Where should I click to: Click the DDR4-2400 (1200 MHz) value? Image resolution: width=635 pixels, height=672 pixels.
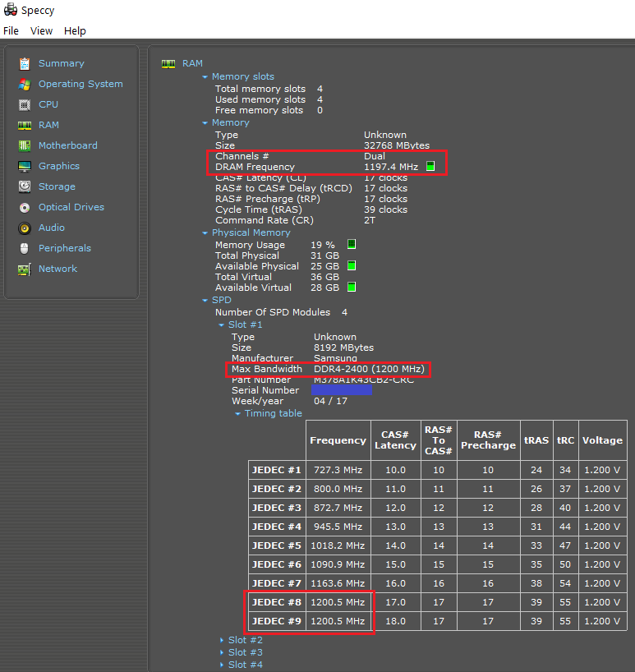(369, 369)
